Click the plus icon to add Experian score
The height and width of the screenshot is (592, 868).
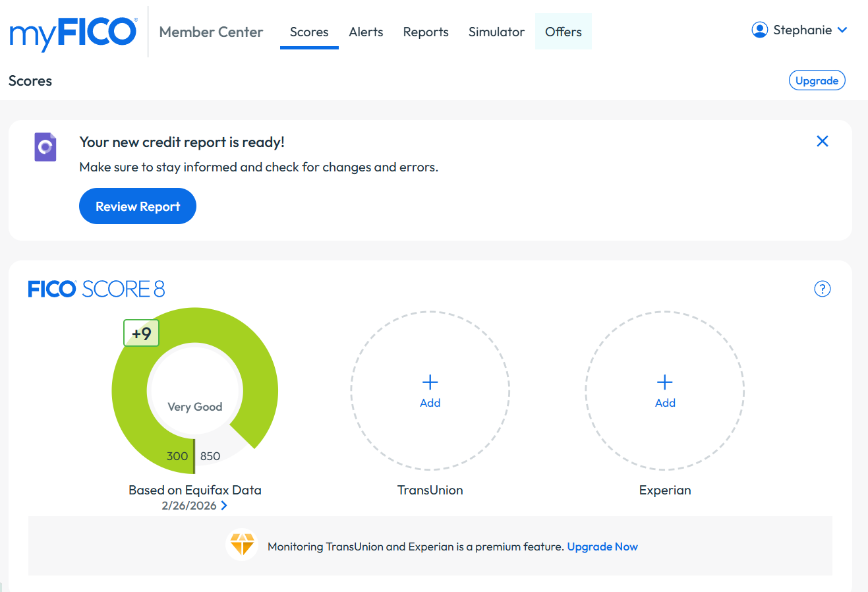(x=665, y=382)
